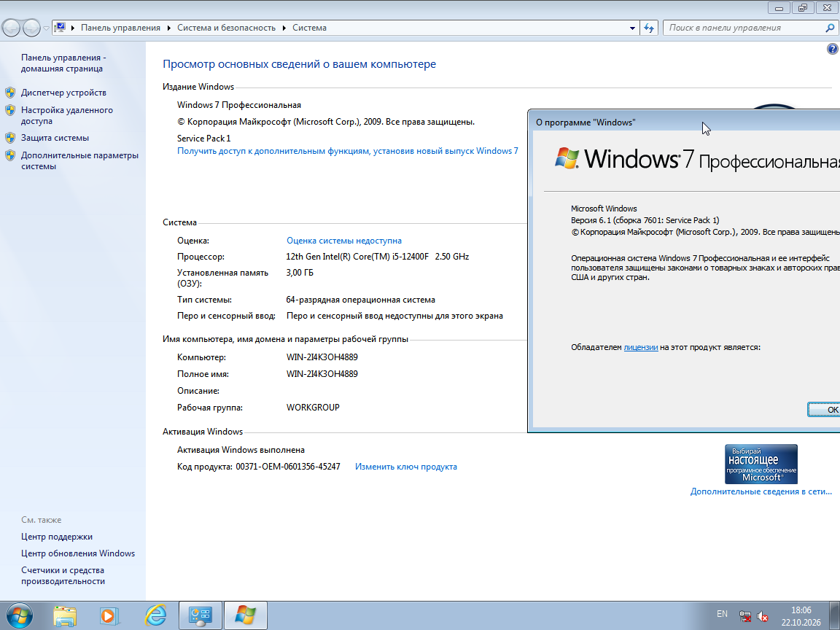Image resolution: width=840 pixels, height=630 pixels.
Task: Click the muted volume tray icon
Action: tap(762, 617)
